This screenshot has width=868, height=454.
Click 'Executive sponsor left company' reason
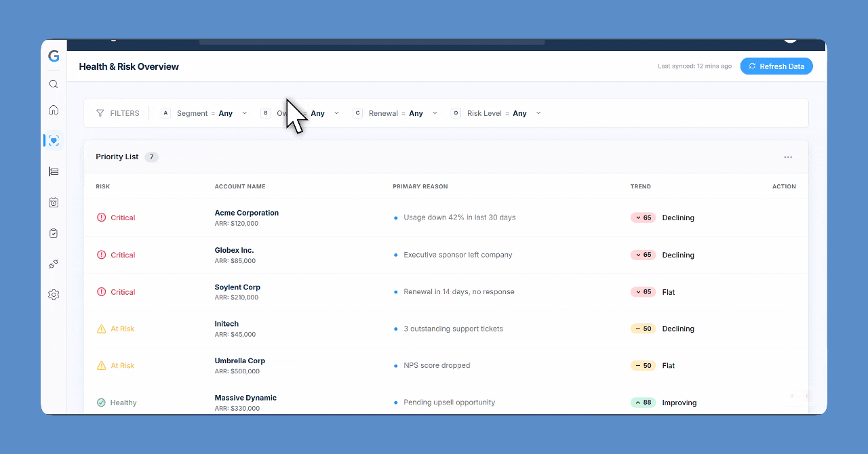pyautogui.click(x=458, y=255)
